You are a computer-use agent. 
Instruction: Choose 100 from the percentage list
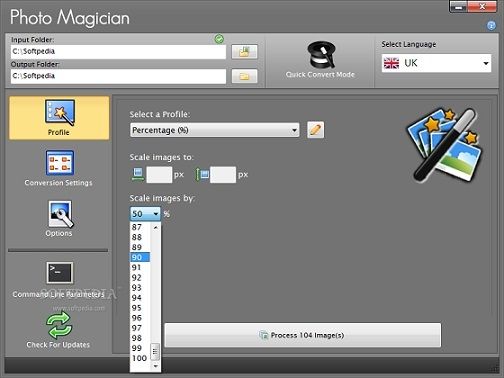pos(140,358)
